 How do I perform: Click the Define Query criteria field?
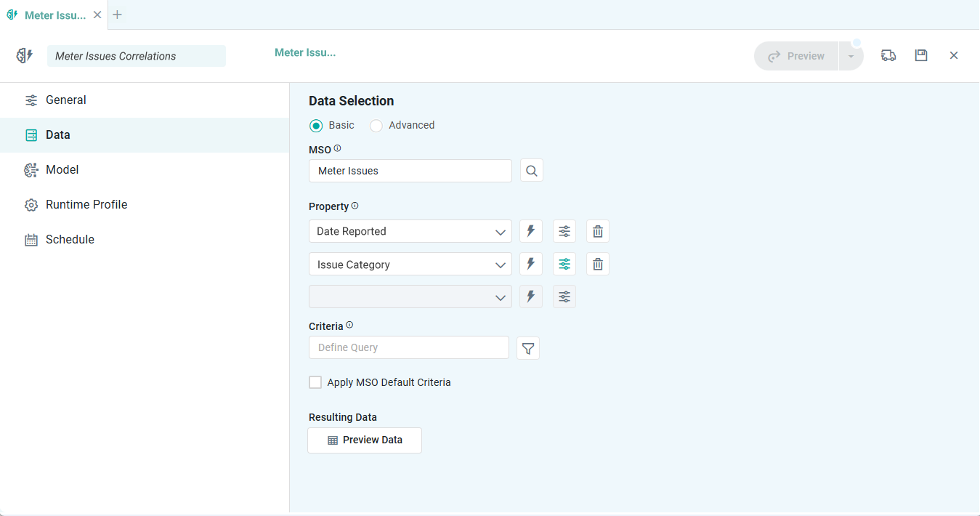tap(408, 347)
